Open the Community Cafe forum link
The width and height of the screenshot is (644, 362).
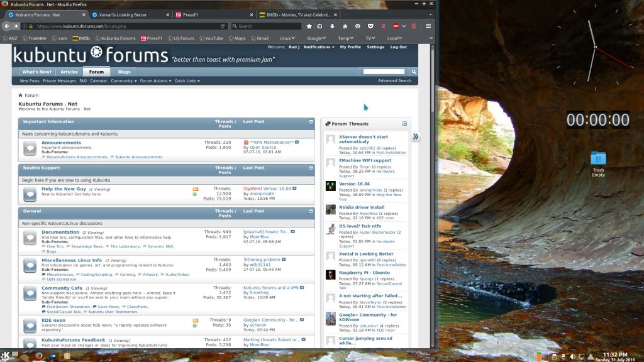(x=62, y=288)
